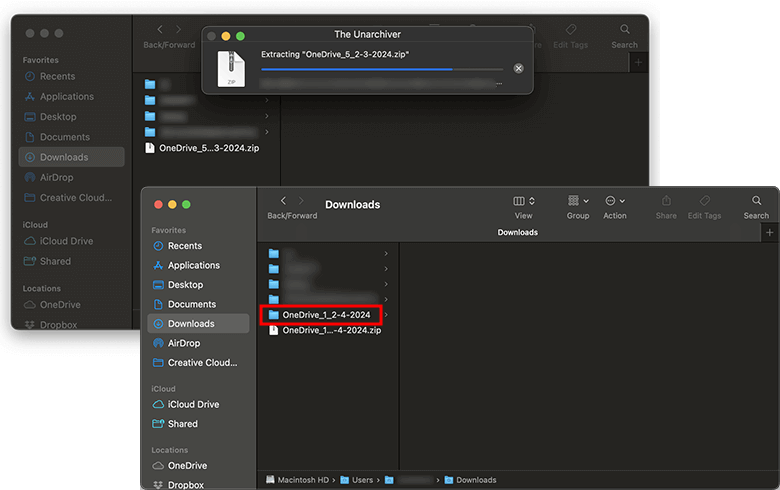Go forward in the front Finder window
This screenshot has height=490, width=780.
pyautogui.click(x=301, y=200)
